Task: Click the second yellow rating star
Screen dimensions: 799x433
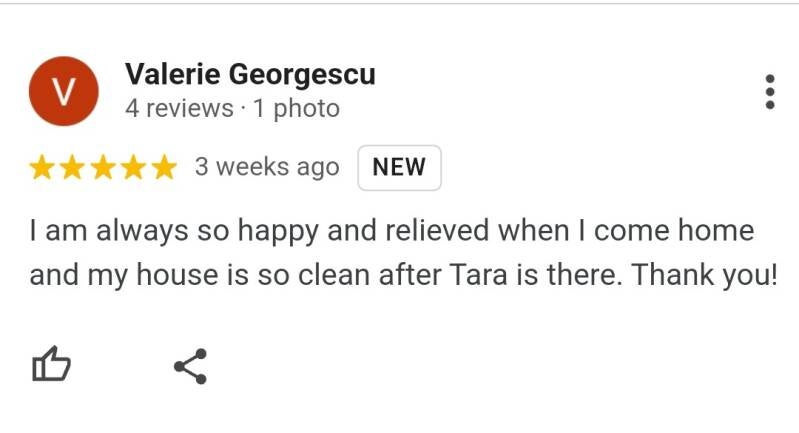Action: (x=73, y=168)
